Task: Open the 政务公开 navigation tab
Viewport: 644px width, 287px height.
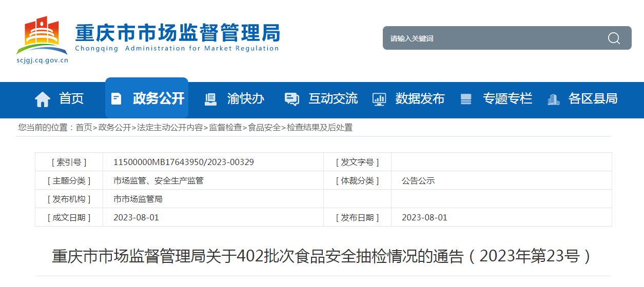Action: point(147,98)
